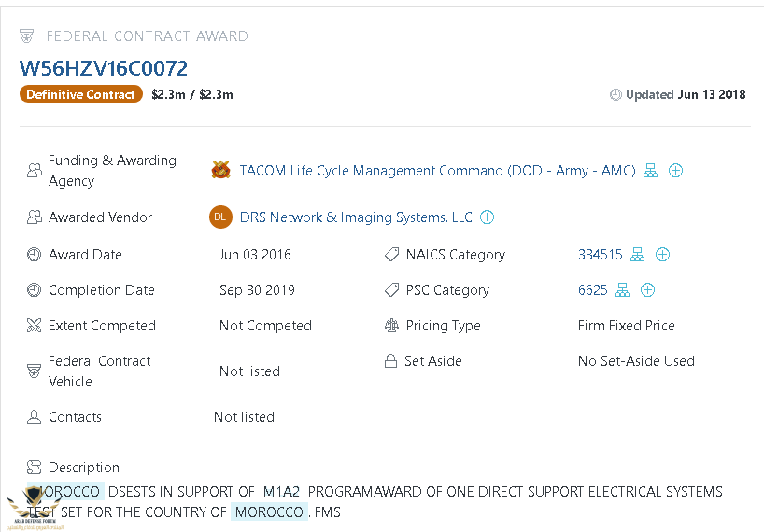Click the Pricing Type label

click(x=443, y=326)
